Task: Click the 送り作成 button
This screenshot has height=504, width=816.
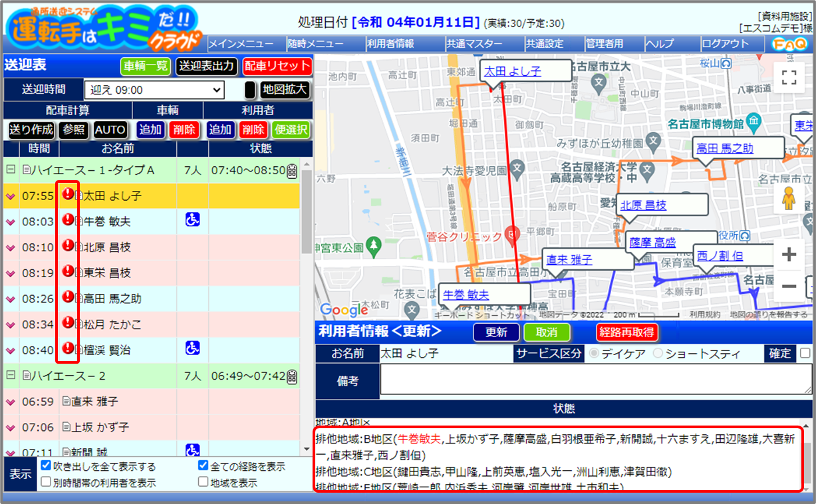Action: click(31, 130)
